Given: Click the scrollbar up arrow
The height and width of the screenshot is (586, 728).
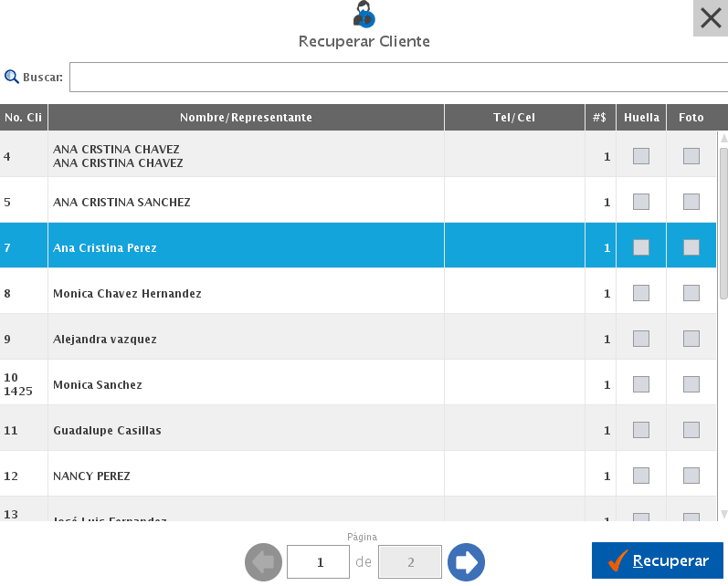Looking at the screenshot, I should coord(723,139).
